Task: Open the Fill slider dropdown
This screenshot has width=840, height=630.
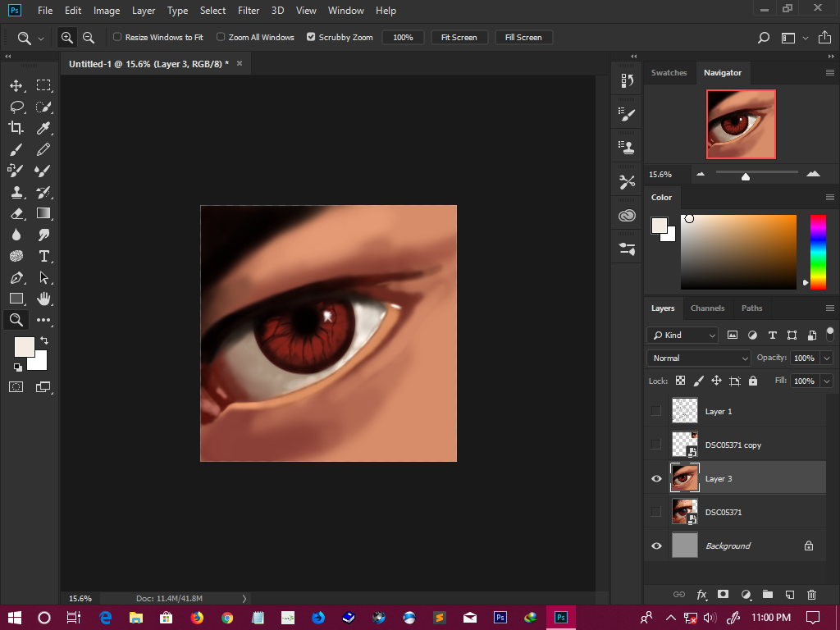Action: pyautogui.click(x=827, y=381)
